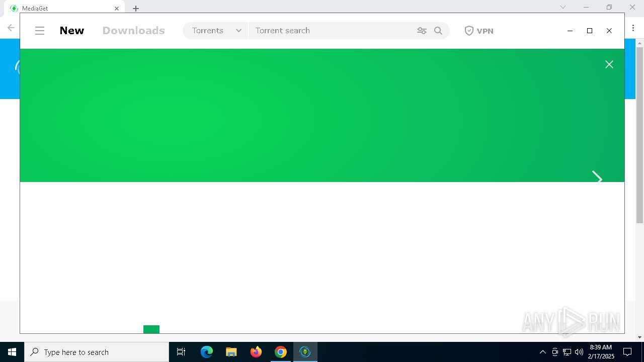This screenshot has height=362, width=644.
Task: Go to next banner slide arrow
Action: pyautogui.click(x=597, y=177)
